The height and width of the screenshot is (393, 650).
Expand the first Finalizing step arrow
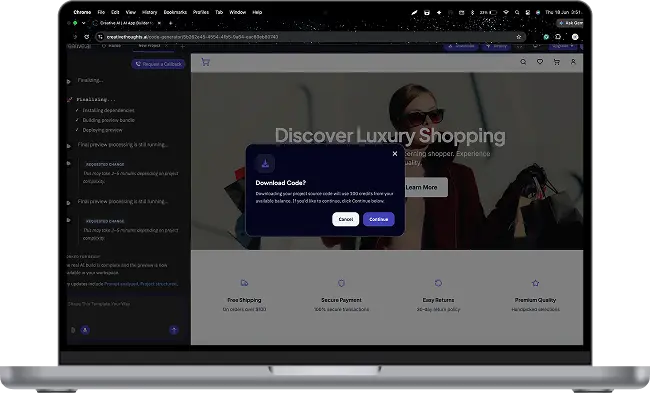(x=69, y=81)
